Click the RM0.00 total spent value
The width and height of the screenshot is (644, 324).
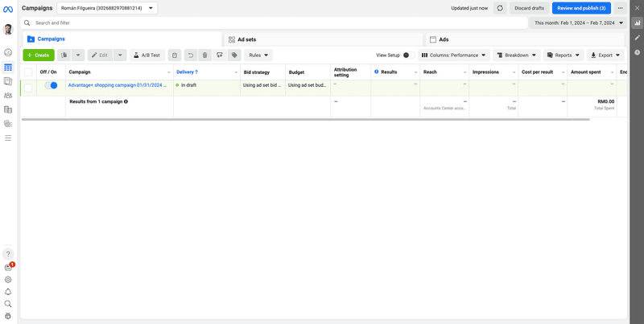click(606, 101)
